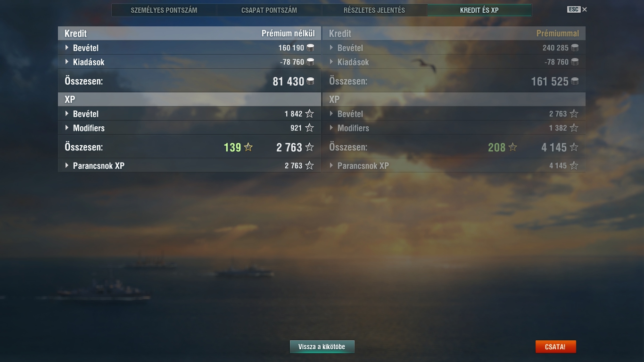Click coin icon beside premium 161 525 total
This screenshot has width=644, height=362.
[x=575, y=81]
